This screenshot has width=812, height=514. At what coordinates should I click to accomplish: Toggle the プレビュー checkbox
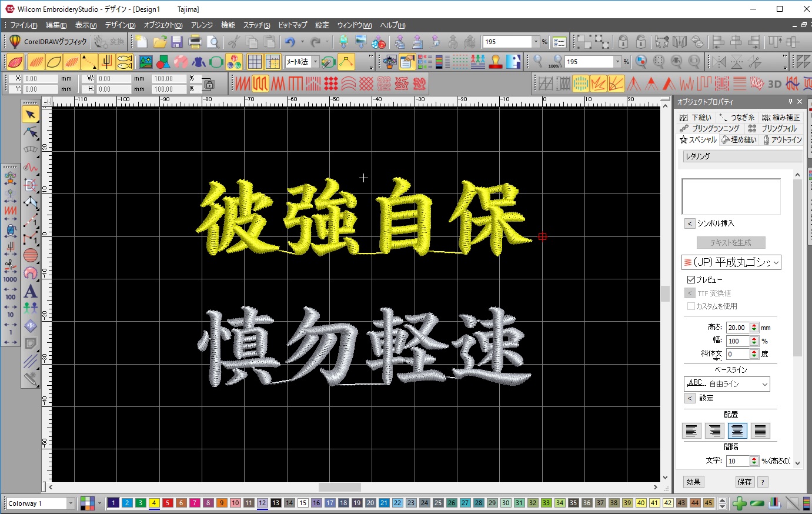(691, 279)
